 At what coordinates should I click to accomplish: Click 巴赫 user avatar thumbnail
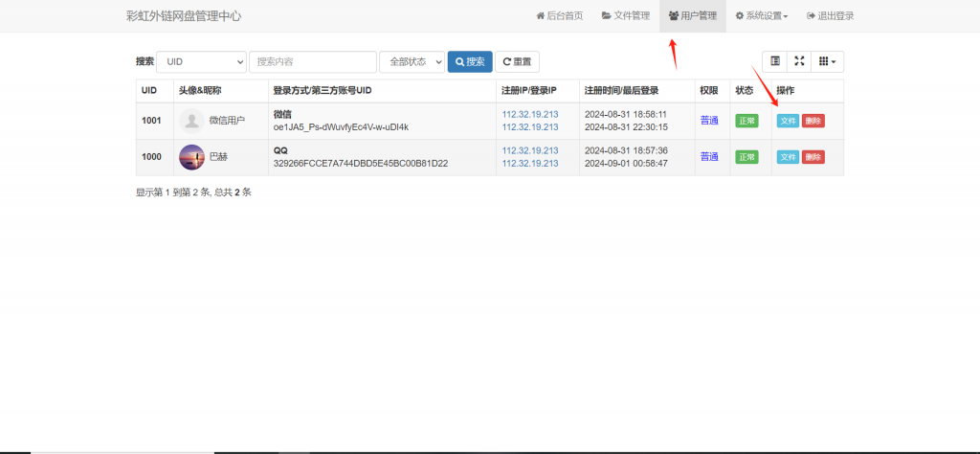point(191,157)
